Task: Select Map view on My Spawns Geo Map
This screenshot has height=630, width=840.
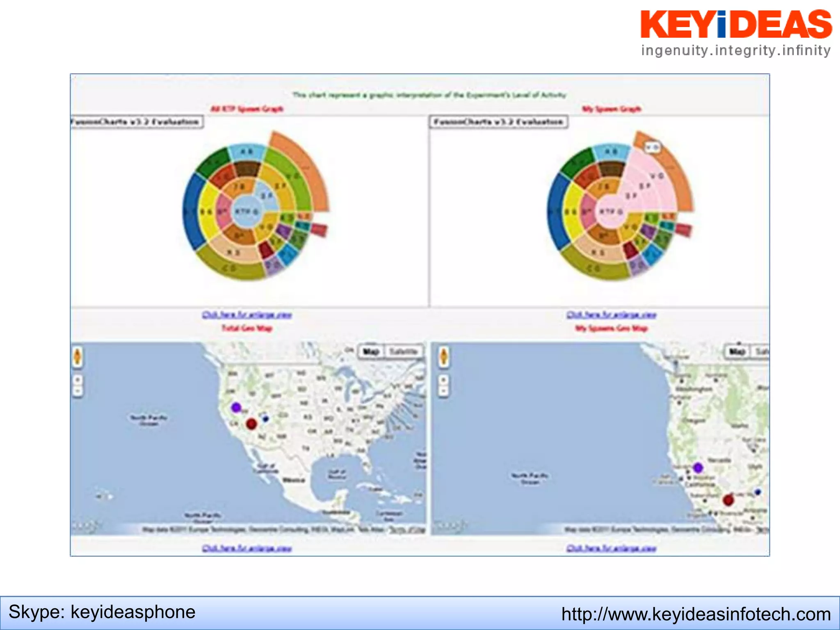Action: [737, 352]
